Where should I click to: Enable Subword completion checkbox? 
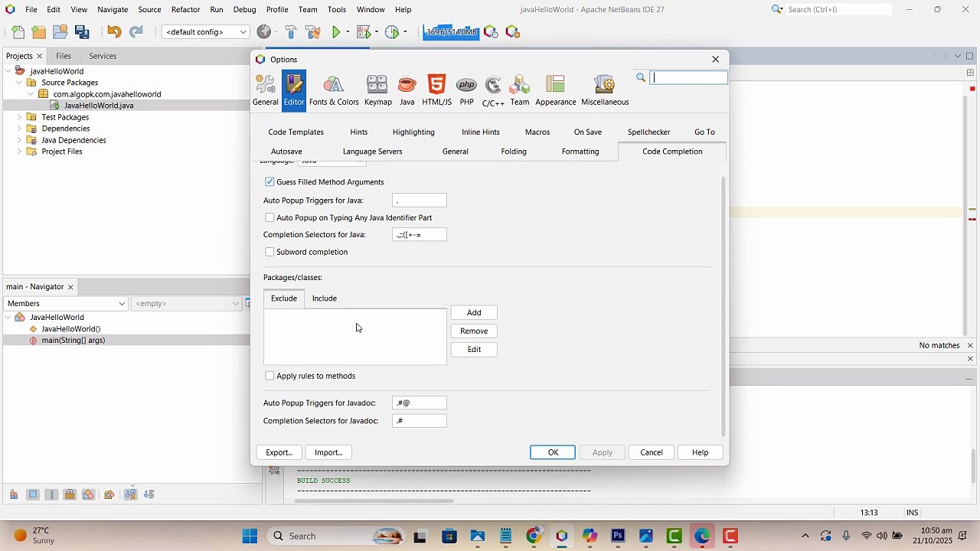[269, 252]
